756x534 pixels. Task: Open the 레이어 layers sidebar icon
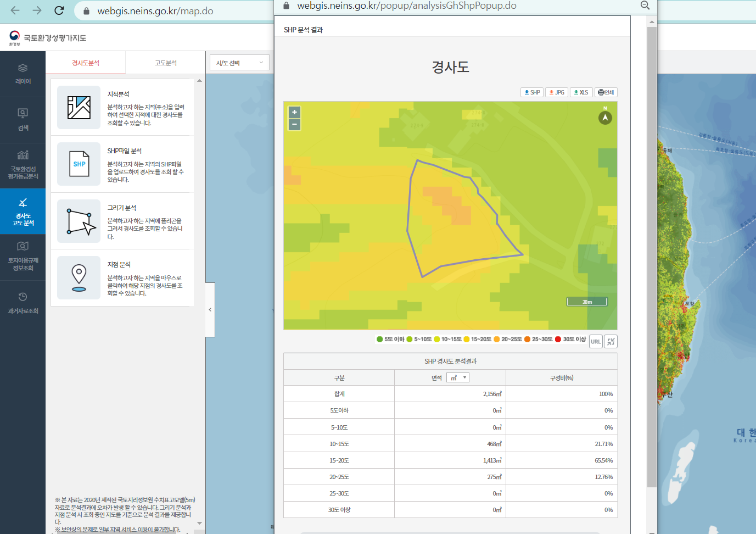click(23, 74)
